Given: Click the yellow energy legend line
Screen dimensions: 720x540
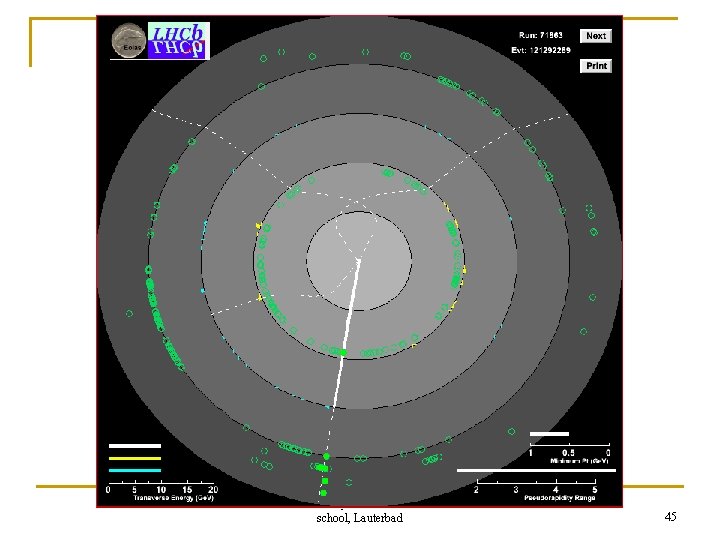Looking at the screenshot, I should coord(135,458).
